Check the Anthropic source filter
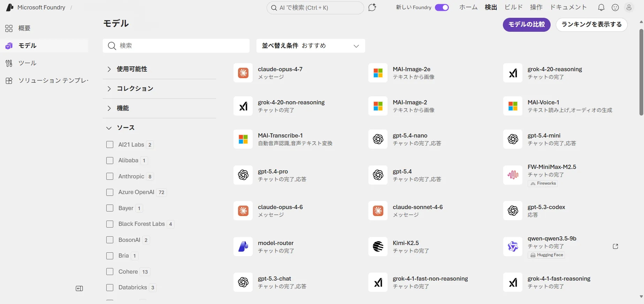644x304 pixels. coord(110,176)
